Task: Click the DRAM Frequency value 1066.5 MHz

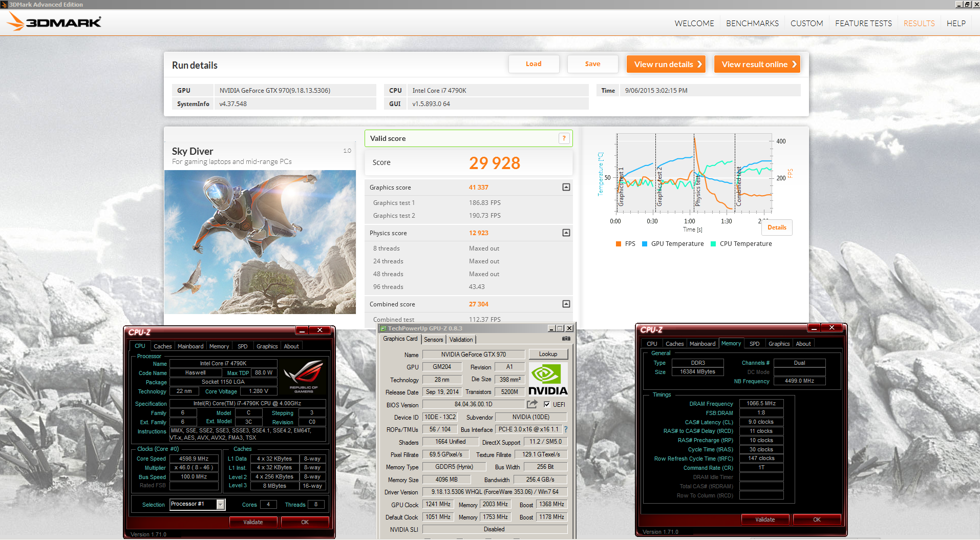Action: pos(761,403)
